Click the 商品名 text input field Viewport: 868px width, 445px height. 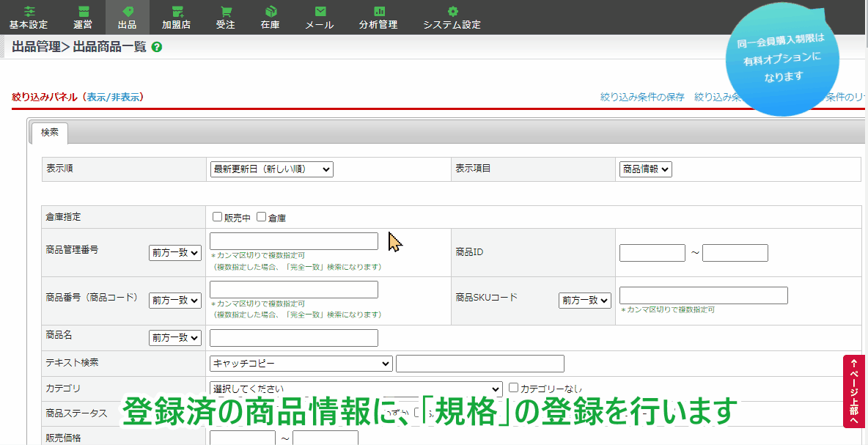point(293,338)
